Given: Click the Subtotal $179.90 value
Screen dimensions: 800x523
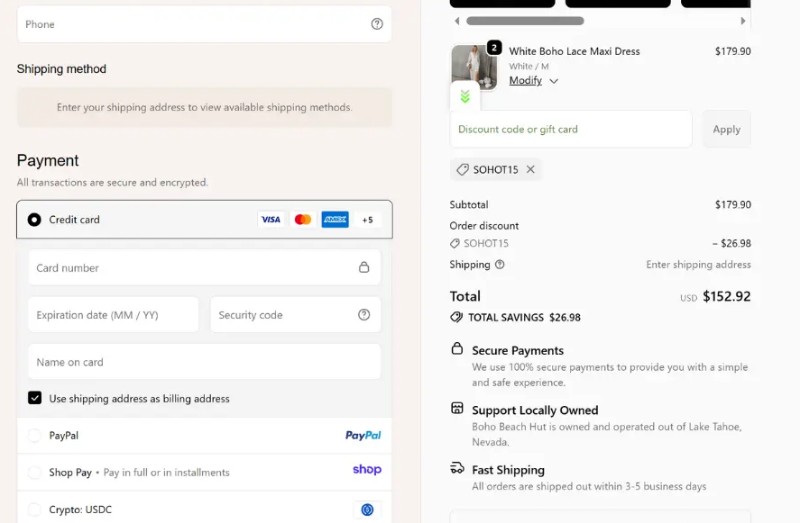Looking at the screenshot, I should pos(733,205).
